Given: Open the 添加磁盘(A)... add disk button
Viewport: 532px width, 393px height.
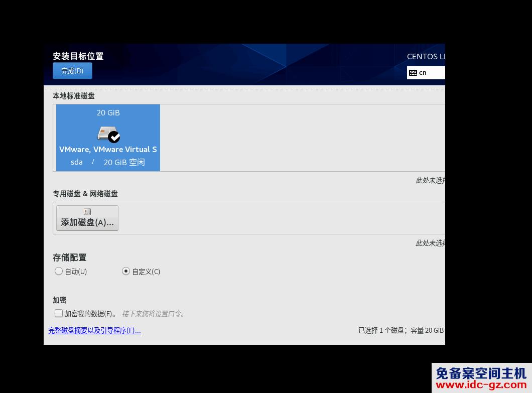Looking at the screenshot, I should (87, 218).
